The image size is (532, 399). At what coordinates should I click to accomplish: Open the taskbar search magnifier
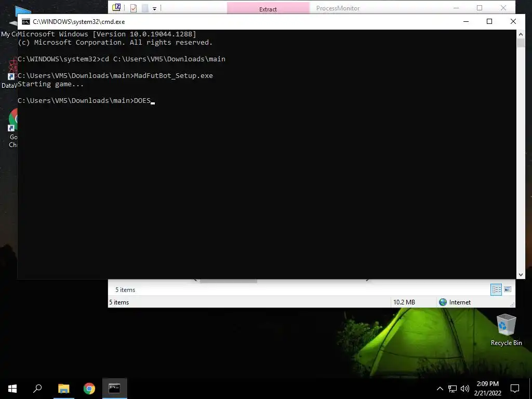[37, 389]
